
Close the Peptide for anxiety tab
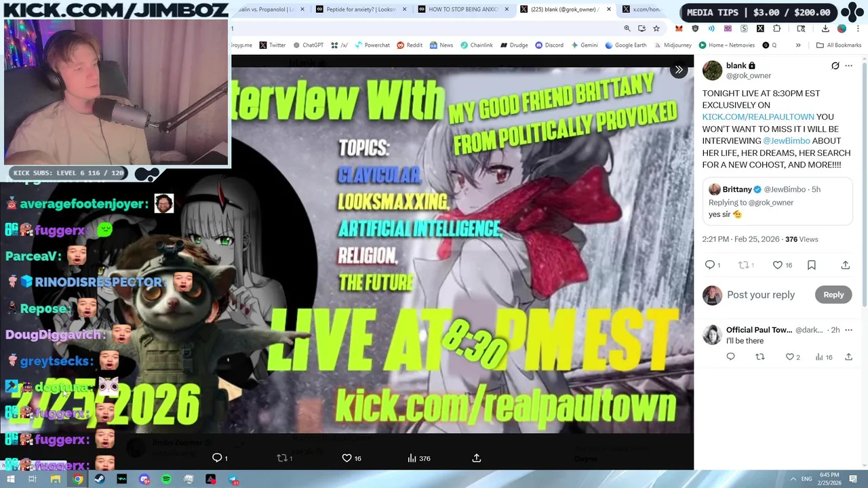[x=404, y=9]
